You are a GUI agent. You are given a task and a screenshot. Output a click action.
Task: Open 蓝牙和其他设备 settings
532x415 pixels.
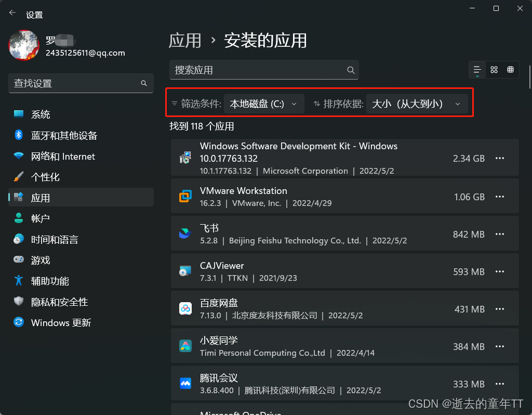tap(81, 135)
